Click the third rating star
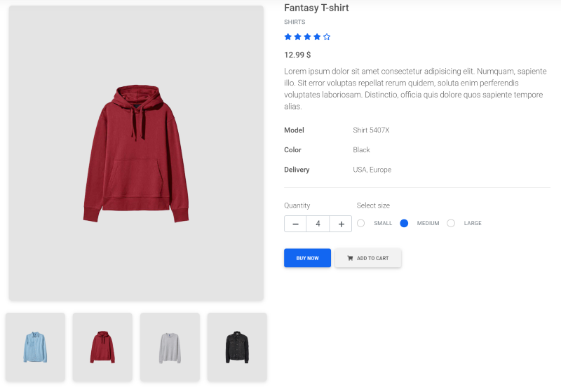Viewport: 561px width, 392px height. tap(307, 36)
